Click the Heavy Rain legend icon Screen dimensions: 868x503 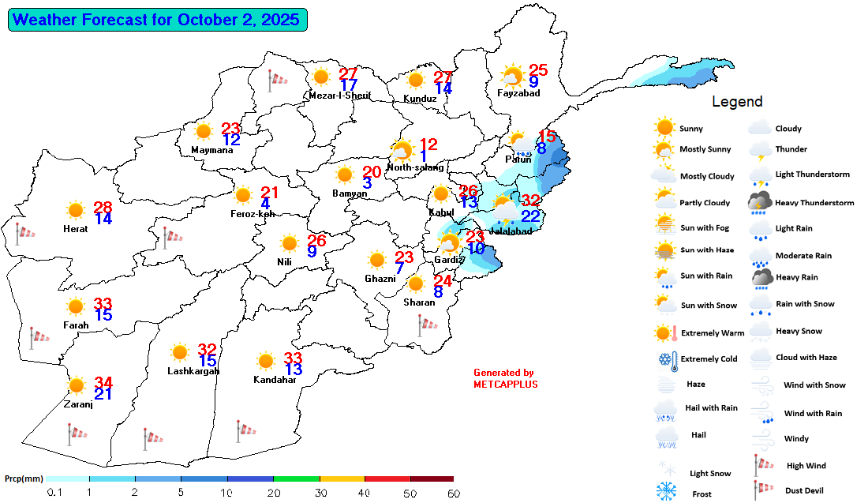(x=761, y=277)
